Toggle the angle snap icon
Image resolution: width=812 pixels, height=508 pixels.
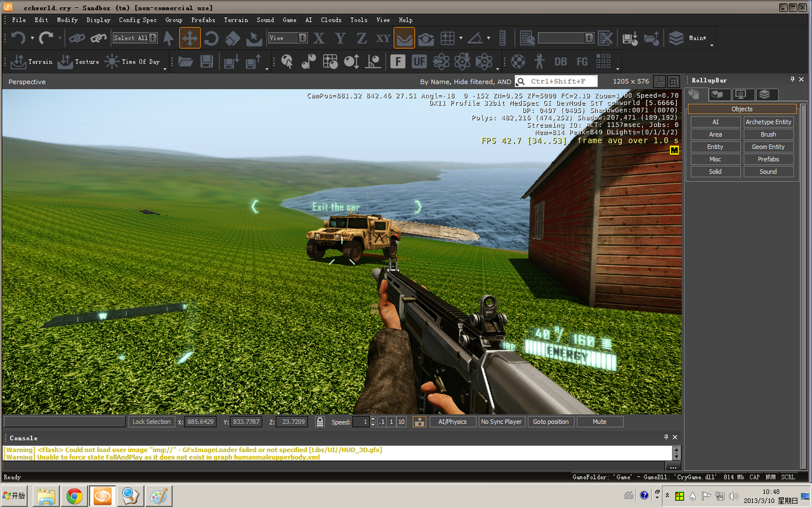[x=475, y=38]
